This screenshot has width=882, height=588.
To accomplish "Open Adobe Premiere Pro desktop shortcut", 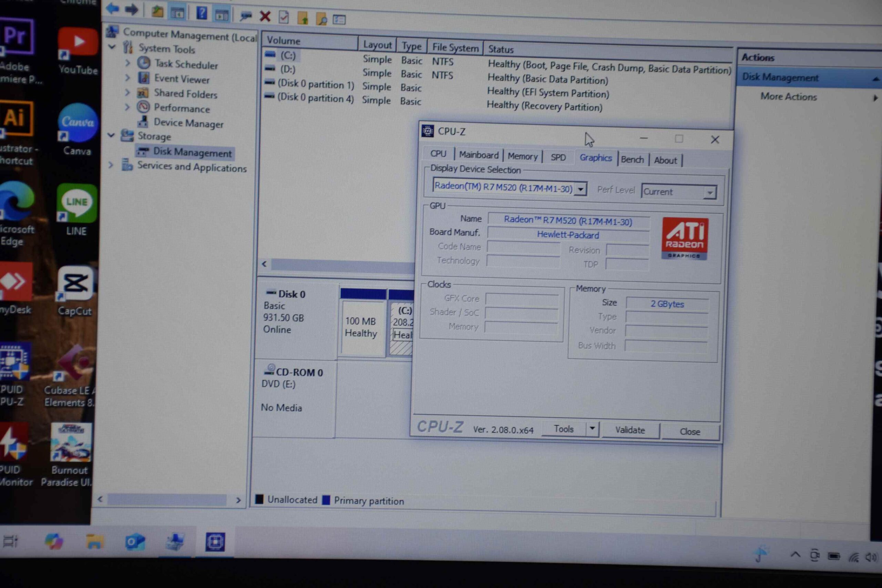I will point(17,50).
